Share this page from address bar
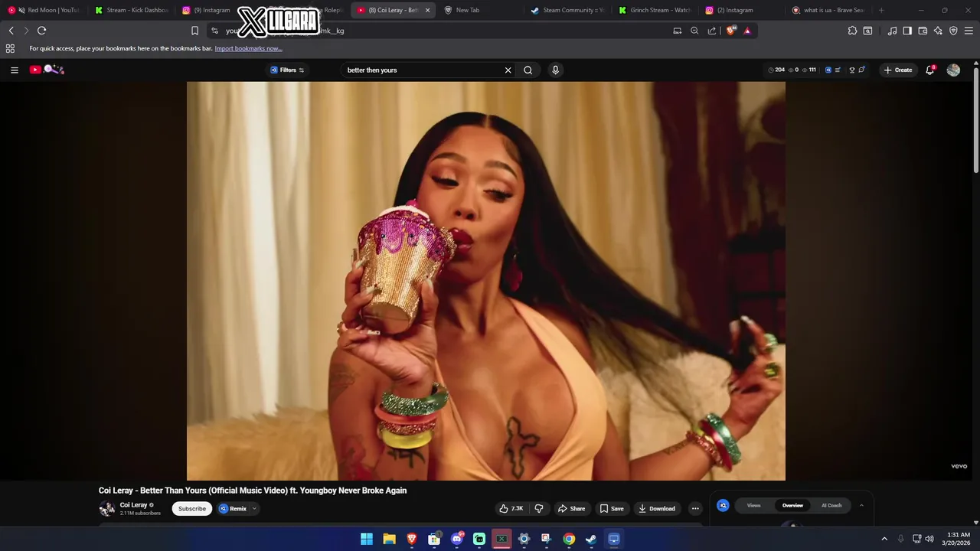The width and height of the screenshot is (980, 551). click(712, 31)
